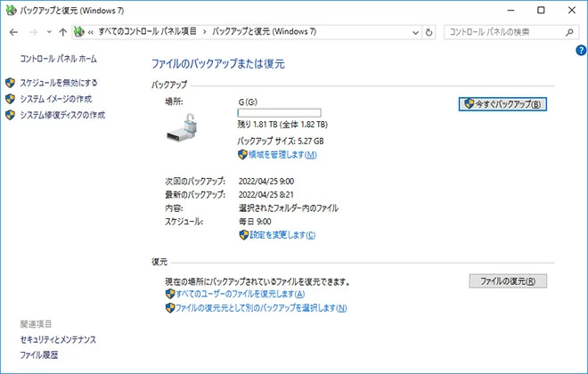Screen dimensions: 588x374
Task: Open すべてのユーザーのファイルを復元します(A) link
Action: [x=240, y=294]
